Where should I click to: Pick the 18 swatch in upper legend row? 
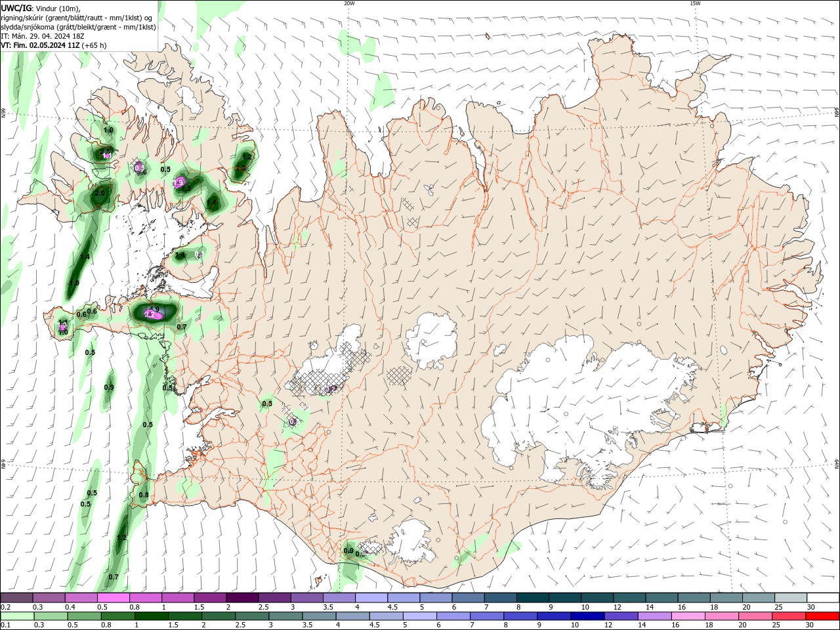pyautogui.click(x=725, y=597)
